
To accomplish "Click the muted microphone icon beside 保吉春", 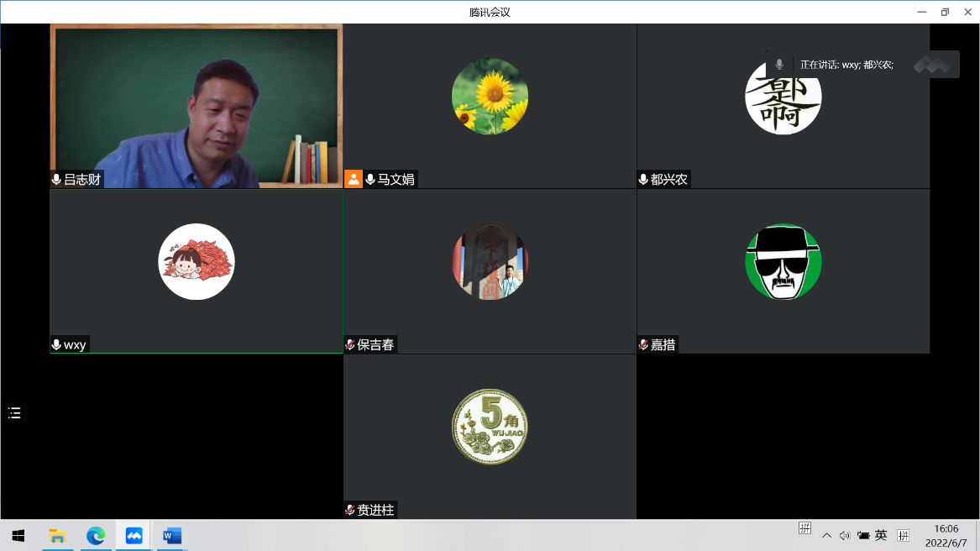I will (x=350, y=344).
